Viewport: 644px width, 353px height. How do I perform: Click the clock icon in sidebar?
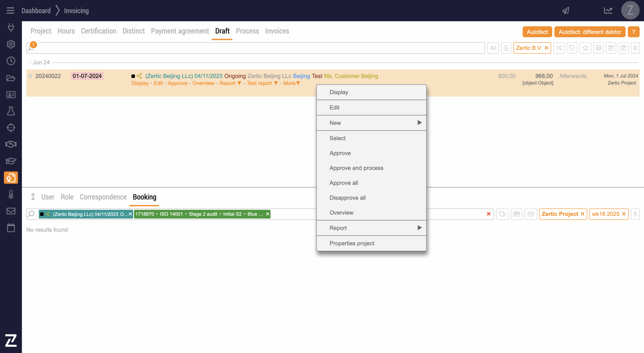11,61
